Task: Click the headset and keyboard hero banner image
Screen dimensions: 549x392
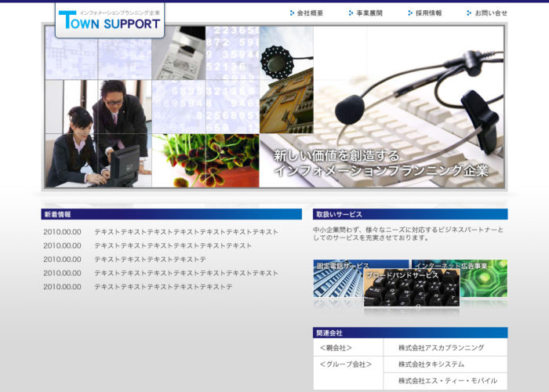Action: [408, 102]
